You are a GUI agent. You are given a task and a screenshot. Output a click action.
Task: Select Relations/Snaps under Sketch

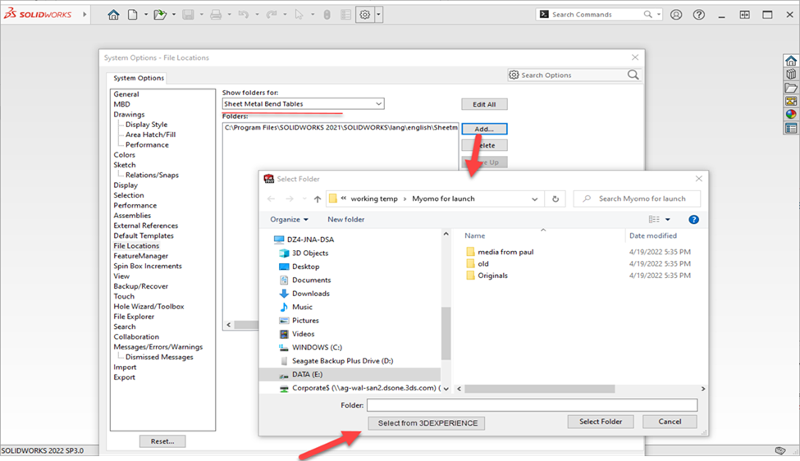[152, 175]
